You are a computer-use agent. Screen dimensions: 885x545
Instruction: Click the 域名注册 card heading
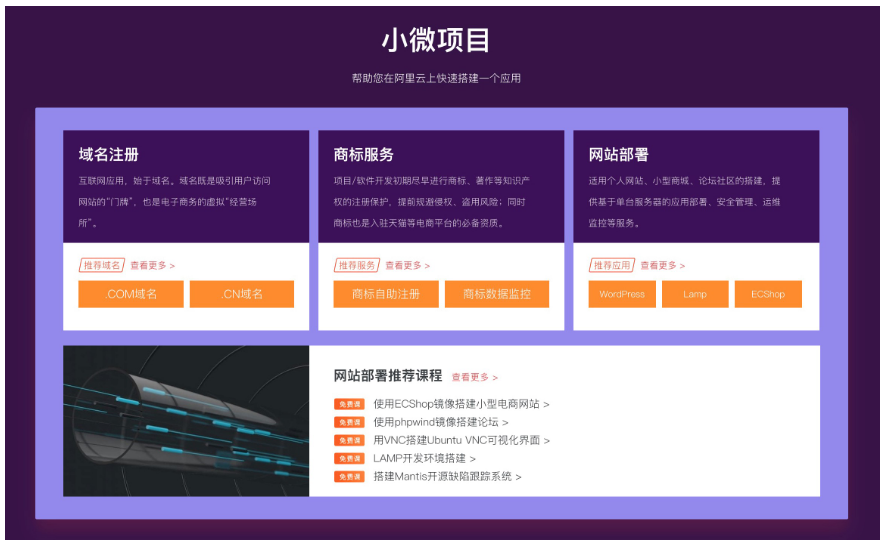(108, 155)
